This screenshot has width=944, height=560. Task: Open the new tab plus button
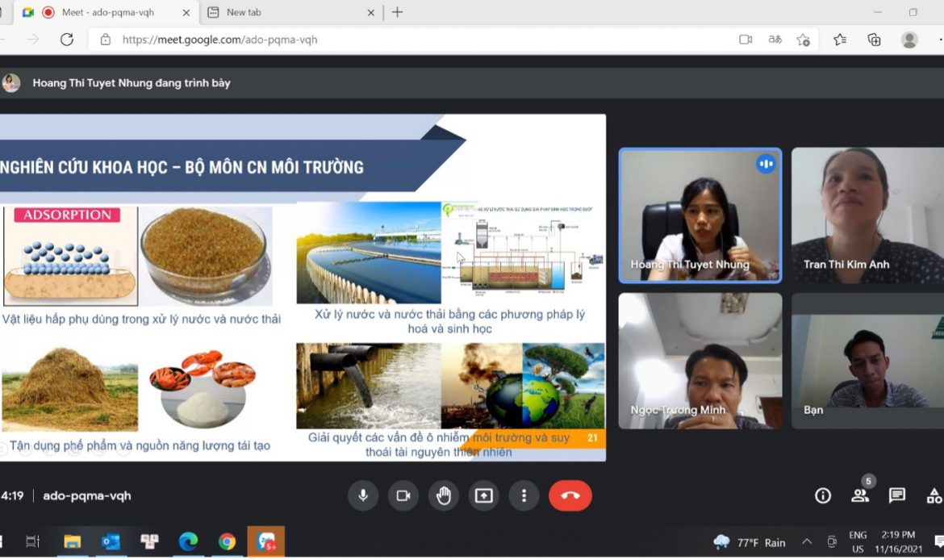click(x=397, y=12)
